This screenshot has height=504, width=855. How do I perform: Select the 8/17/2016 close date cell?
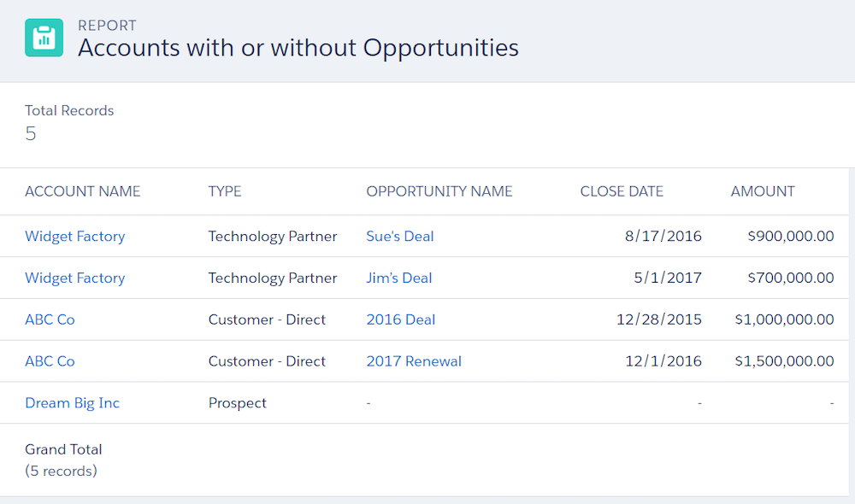point(663,236)
